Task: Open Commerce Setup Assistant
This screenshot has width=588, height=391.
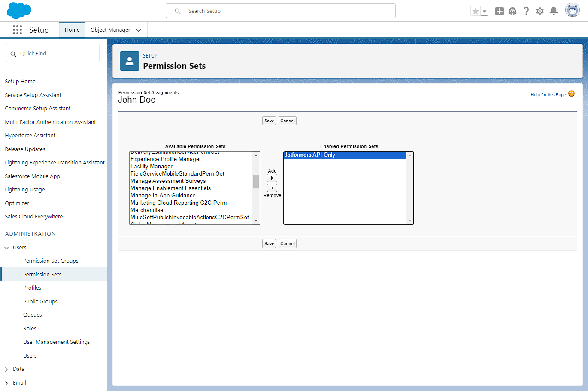Action: tap(38, 109)
